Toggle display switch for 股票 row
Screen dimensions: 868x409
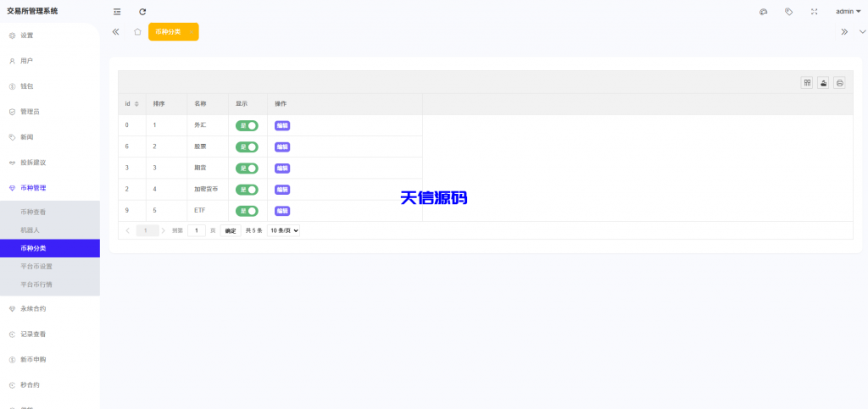(247, 147)
